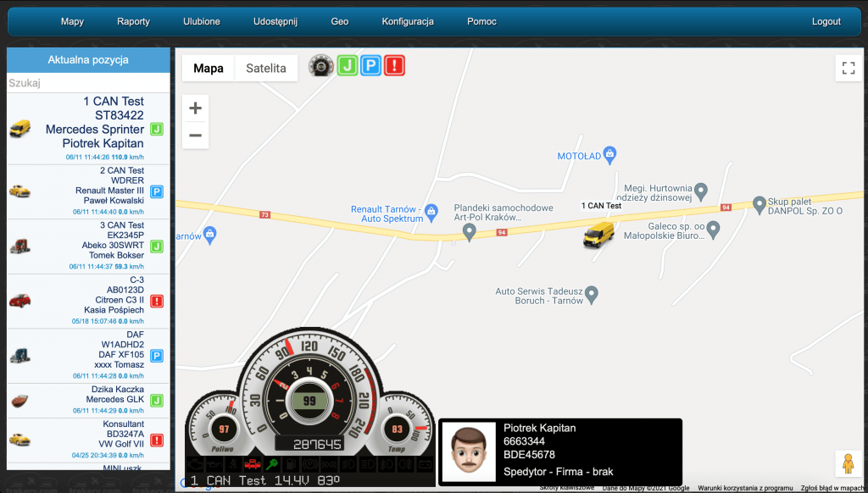
Task: Click green J status badge of Dzika Kaczka
Action: click(157, 400)
